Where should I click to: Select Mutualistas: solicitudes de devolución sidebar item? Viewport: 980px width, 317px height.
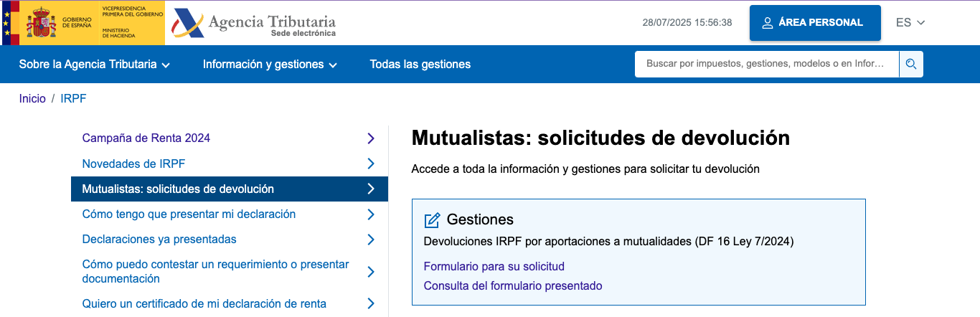(x=178, y=189)
